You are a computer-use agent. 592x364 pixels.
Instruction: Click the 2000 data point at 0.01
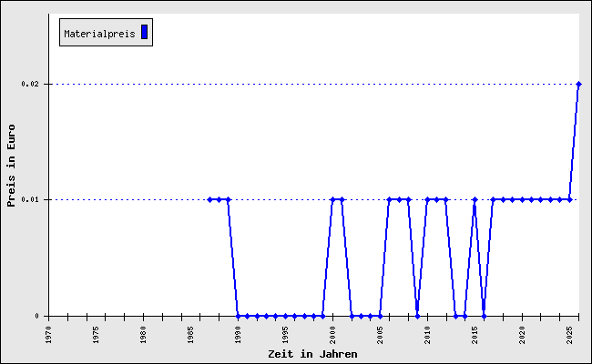[332, 199]
